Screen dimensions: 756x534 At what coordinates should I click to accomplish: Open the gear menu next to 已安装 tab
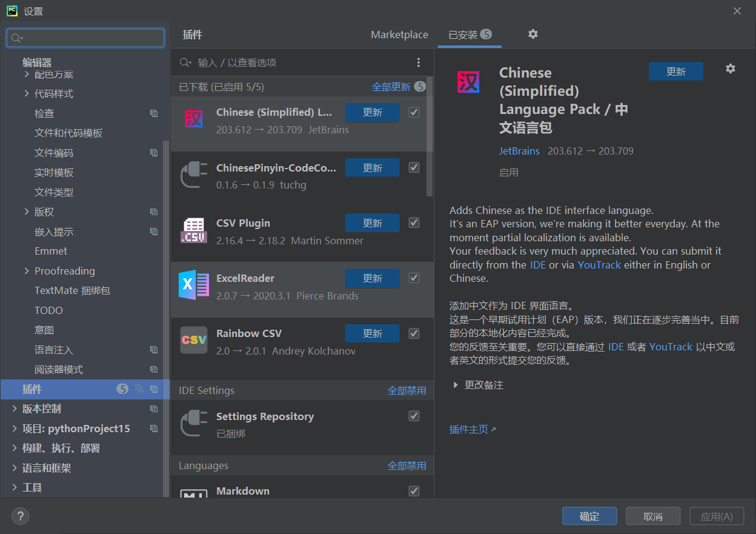[x=533, y=34]
